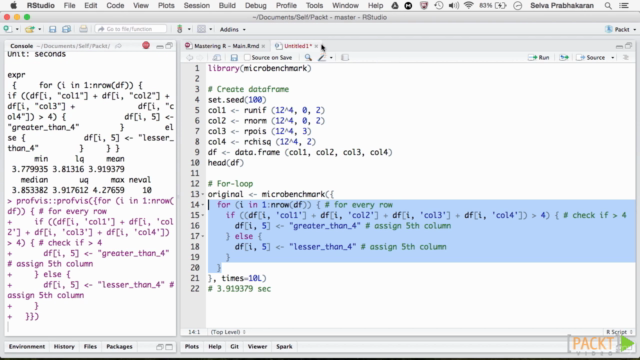Maximize the source editor pane
The image size is (640, 360).
point(629,46)
